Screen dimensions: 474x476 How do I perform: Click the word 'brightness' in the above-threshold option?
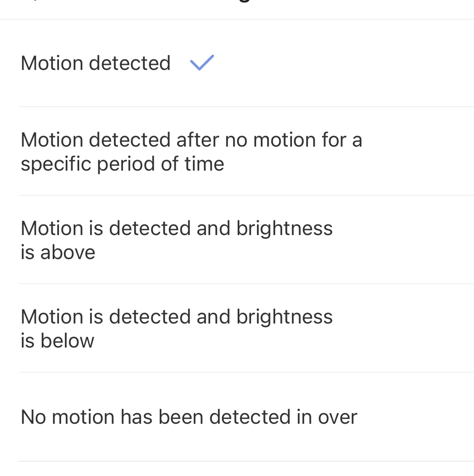pos(284,228)
